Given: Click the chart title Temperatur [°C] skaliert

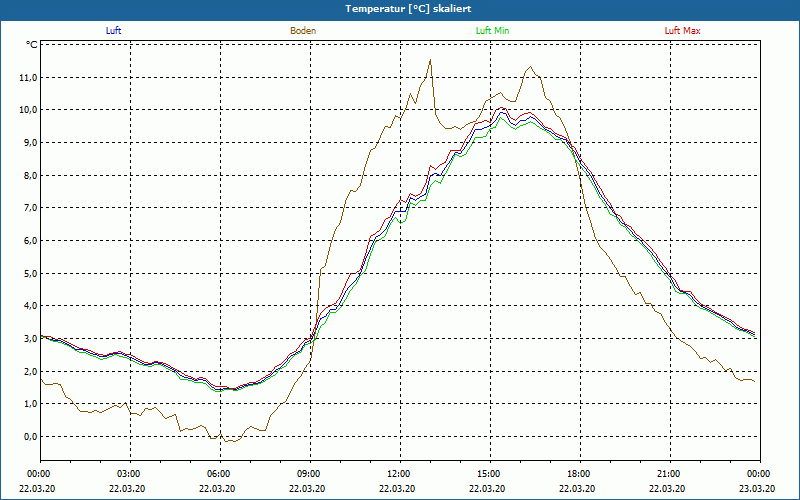Looking at the screenshot, I should point(408,9).
